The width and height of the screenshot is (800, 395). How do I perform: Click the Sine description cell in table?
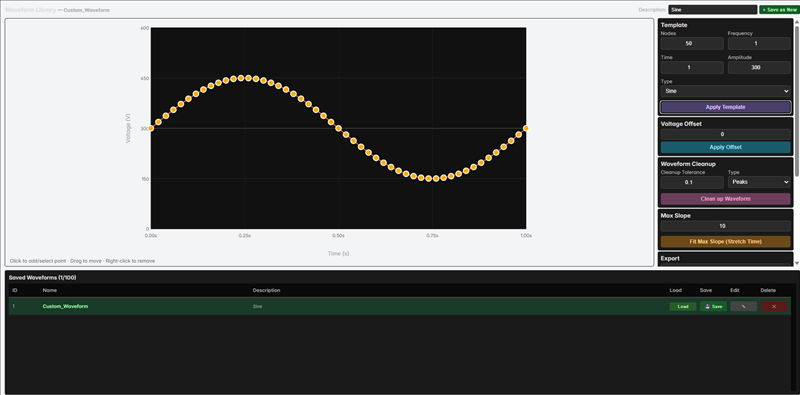click(x=258, y=306)
